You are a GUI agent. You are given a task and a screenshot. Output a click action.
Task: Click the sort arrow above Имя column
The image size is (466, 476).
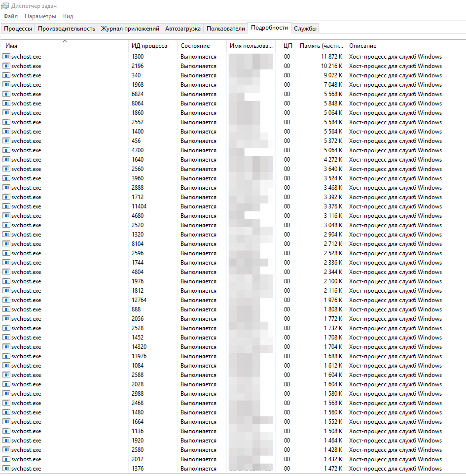[x=65, y=41]
